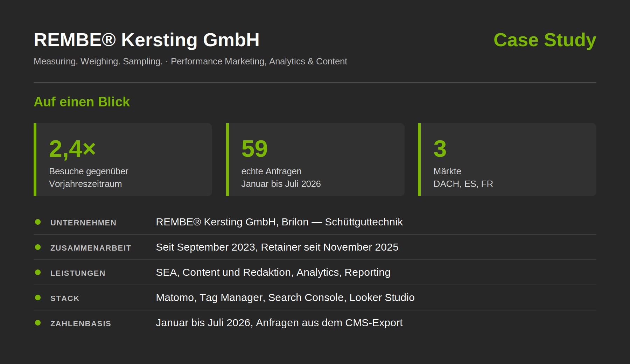Click the Märkte DACH, ES, FR caption

tap(463, 177)
